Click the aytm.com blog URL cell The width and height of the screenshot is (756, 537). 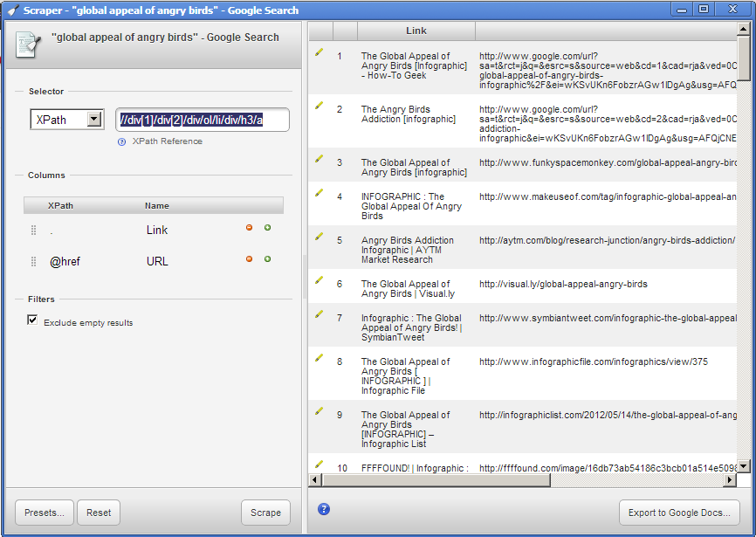point(607,240)
